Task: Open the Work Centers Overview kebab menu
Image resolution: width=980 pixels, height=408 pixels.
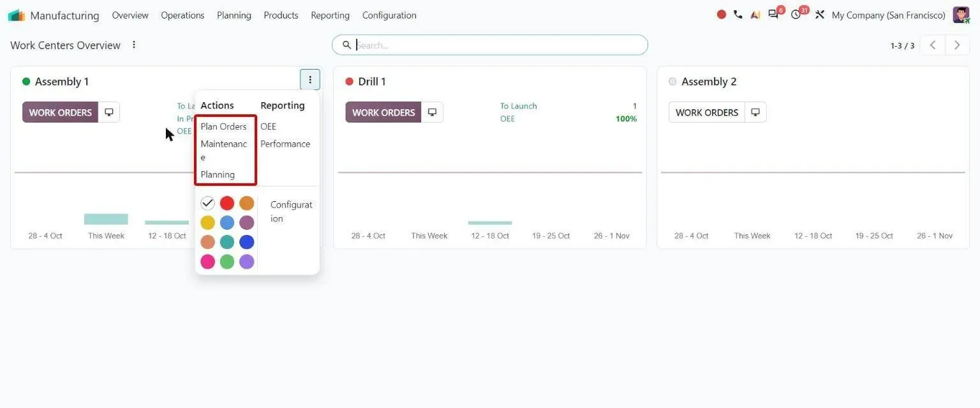Action: (x=134, y=45)
